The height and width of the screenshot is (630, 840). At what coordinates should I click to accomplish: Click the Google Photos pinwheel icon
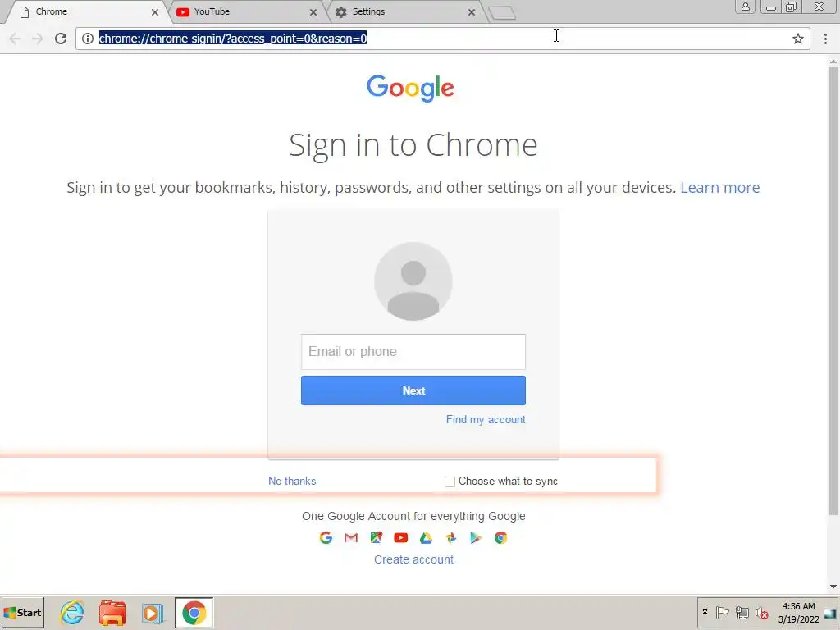pyautogui.click(x=451, y=537)
